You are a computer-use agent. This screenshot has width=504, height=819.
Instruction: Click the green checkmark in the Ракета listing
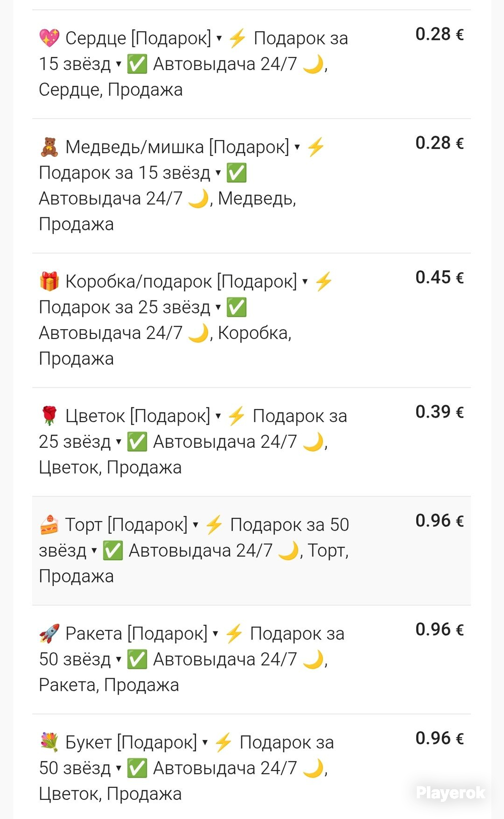137,660
